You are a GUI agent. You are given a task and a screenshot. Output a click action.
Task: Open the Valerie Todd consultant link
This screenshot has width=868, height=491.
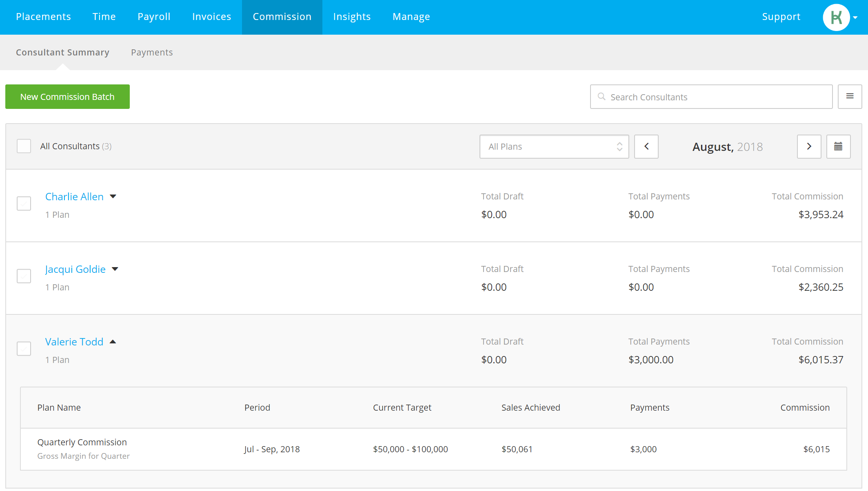(74, 342)
